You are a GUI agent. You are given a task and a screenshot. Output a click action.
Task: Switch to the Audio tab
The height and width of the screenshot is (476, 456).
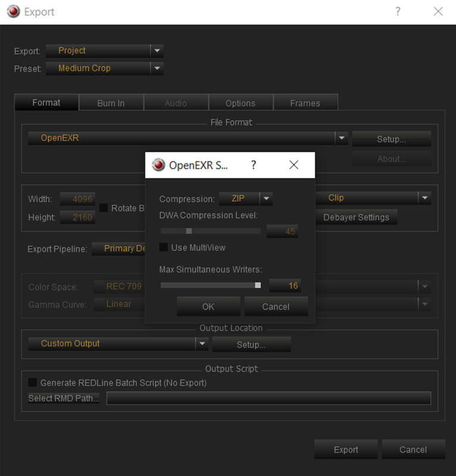click(176, 103)
